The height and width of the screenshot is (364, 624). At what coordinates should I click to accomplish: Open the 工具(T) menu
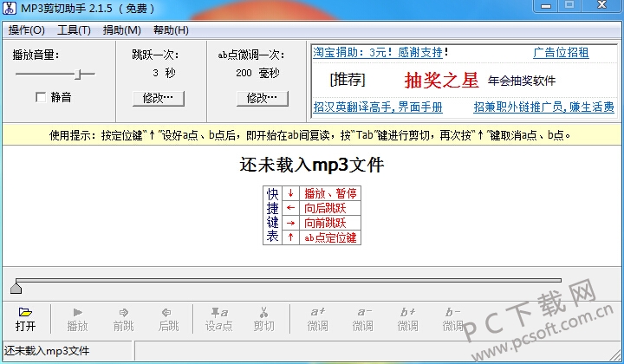pyautogui.click(x=74, y=29)
